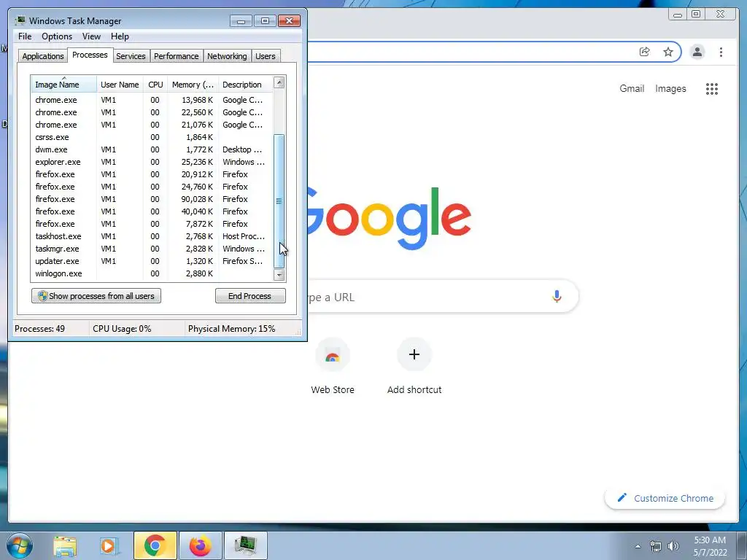Screen dimensions: 747x560
Task: Switch to the Users tab
Action: (266, 56)
